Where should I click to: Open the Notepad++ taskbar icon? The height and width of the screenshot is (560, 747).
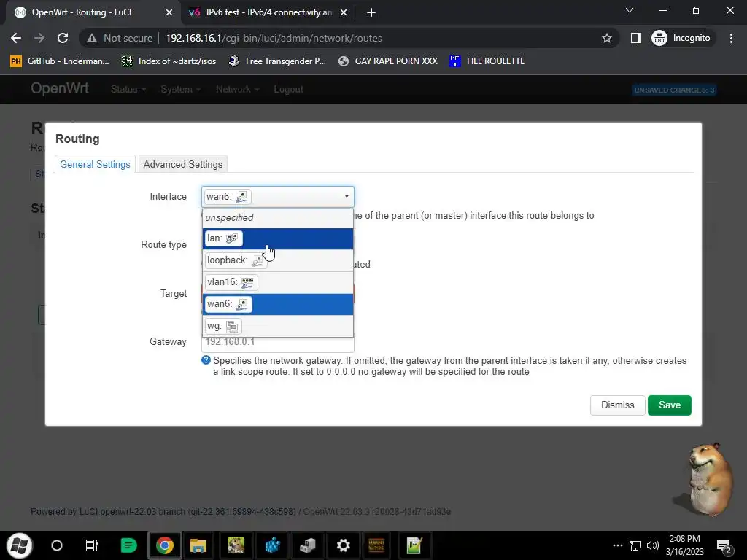(414, 545)
